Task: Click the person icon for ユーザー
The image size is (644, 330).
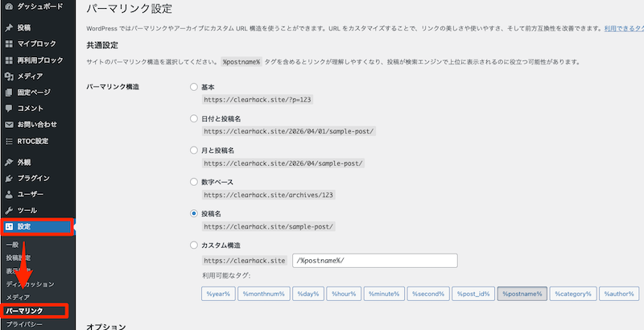Action: click(9, 194)
